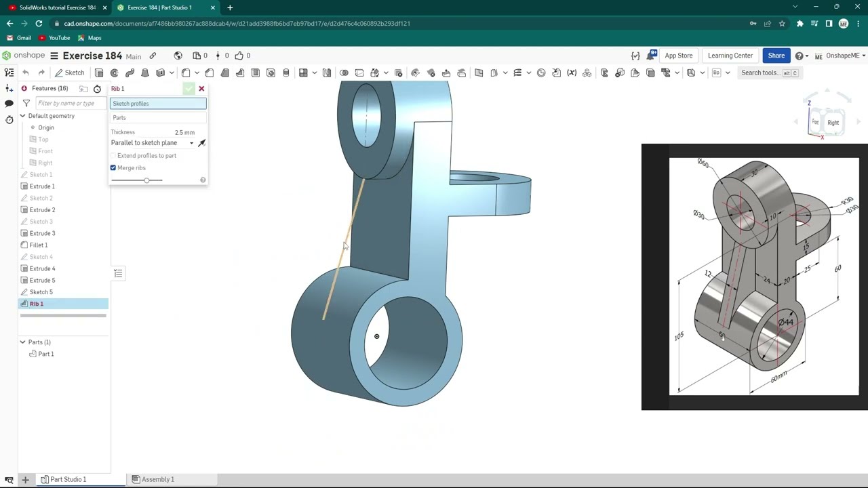Switch to SolidWorks tutorial browser tab
Screen dimensions: 868x488
coord(58,7)
